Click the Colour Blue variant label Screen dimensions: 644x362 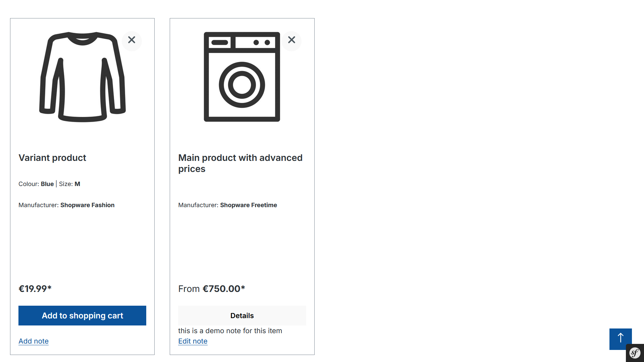pos(36,184)
